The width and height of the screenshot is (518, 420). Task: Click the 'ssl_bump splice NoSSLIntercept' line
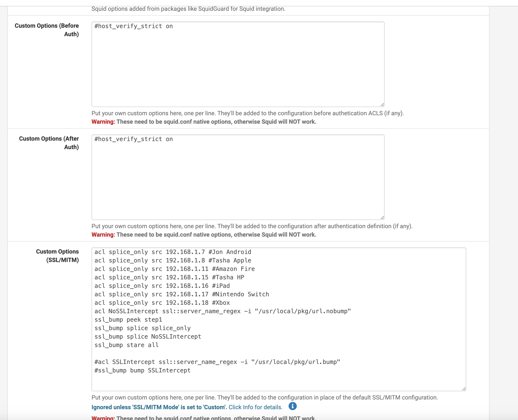[x=148, y=337]
